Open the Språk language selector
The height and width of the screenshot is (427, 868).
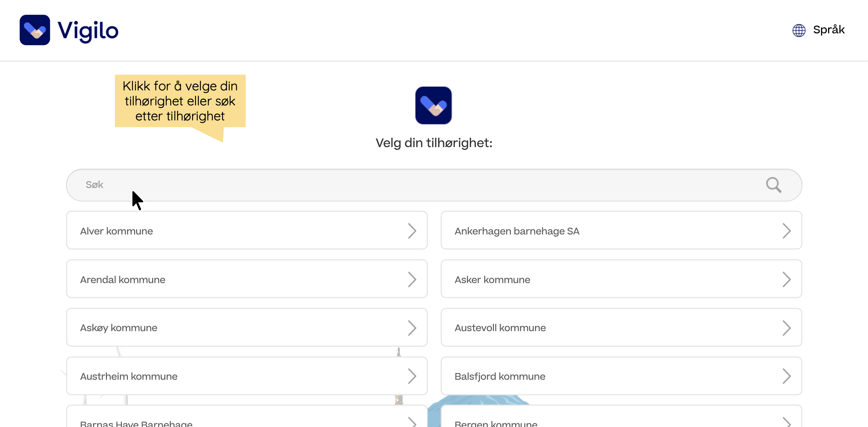click(829, 30)
